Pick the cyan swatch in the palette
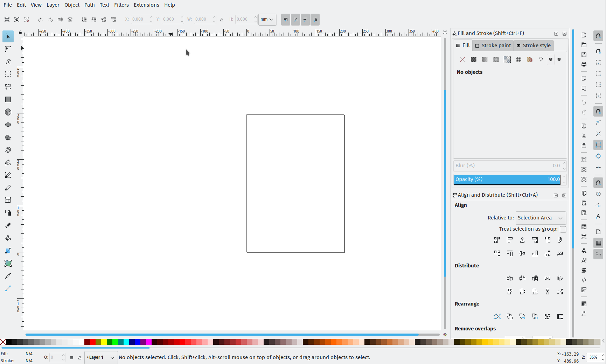606x364 pixels. tap(126, 342)
